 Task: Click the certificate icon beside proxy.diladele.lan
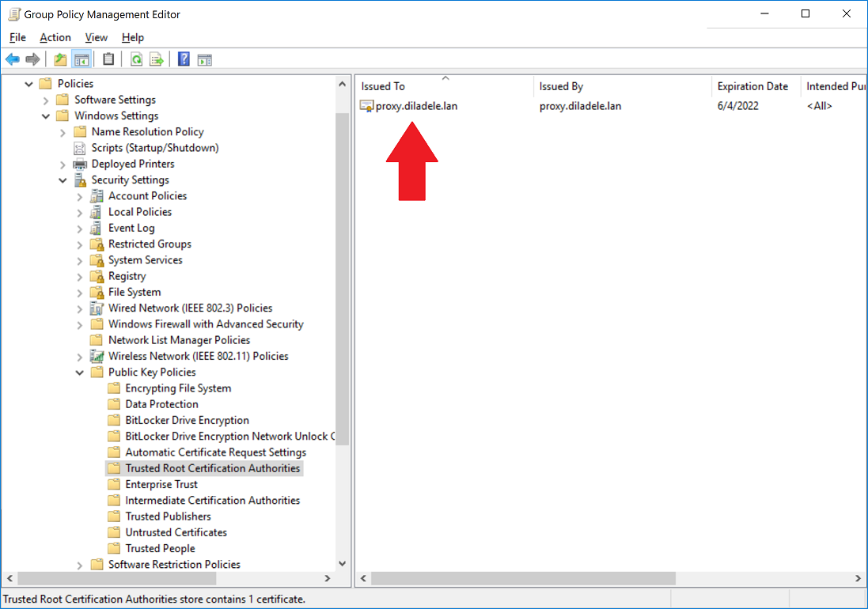coord(366,106)
